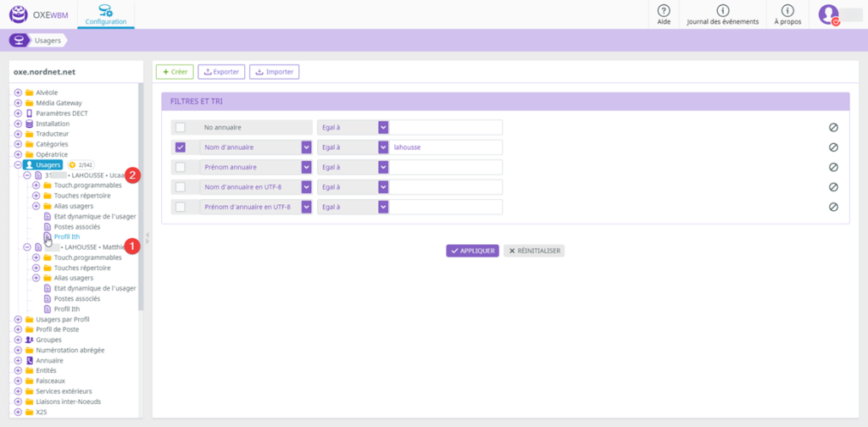Screen dimensions: 868x427
Task: Click the Nom d'annuaire value field containing lahousse
Action: tap(446, 147)
